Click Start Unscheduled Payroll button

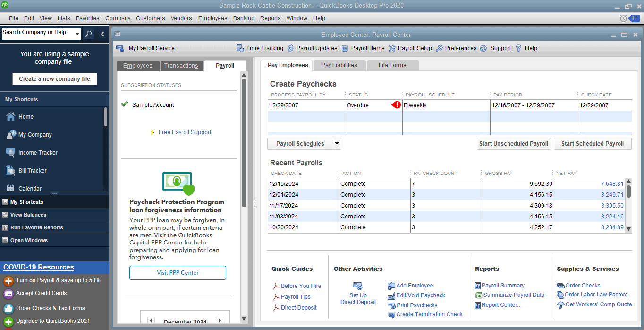[514, 144]
